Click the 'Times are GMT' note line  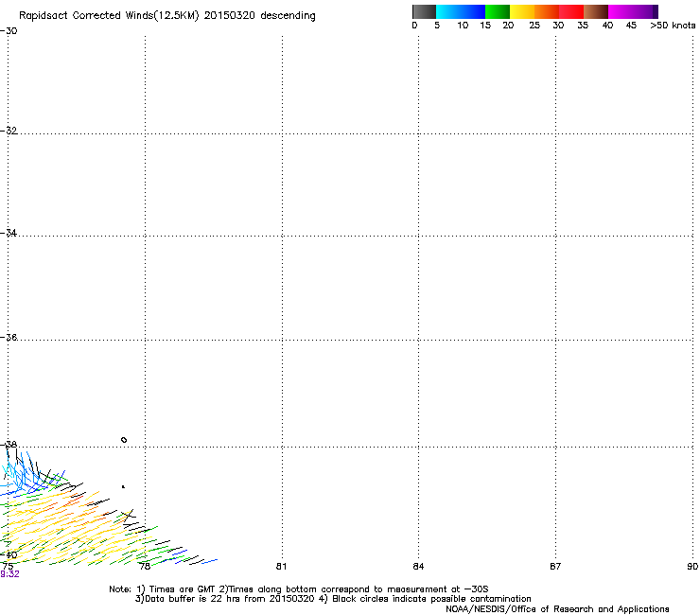tap(299, 589)
